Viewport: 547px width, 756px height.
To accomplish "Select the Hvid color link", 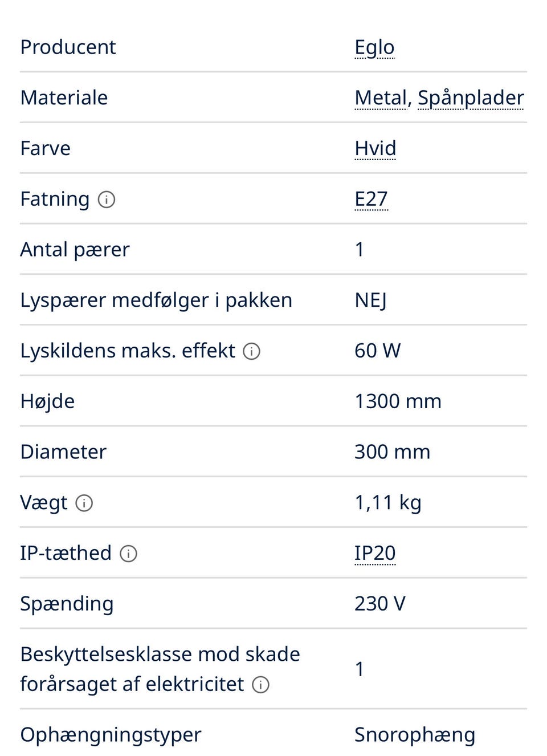I will [x=375, y=149].
